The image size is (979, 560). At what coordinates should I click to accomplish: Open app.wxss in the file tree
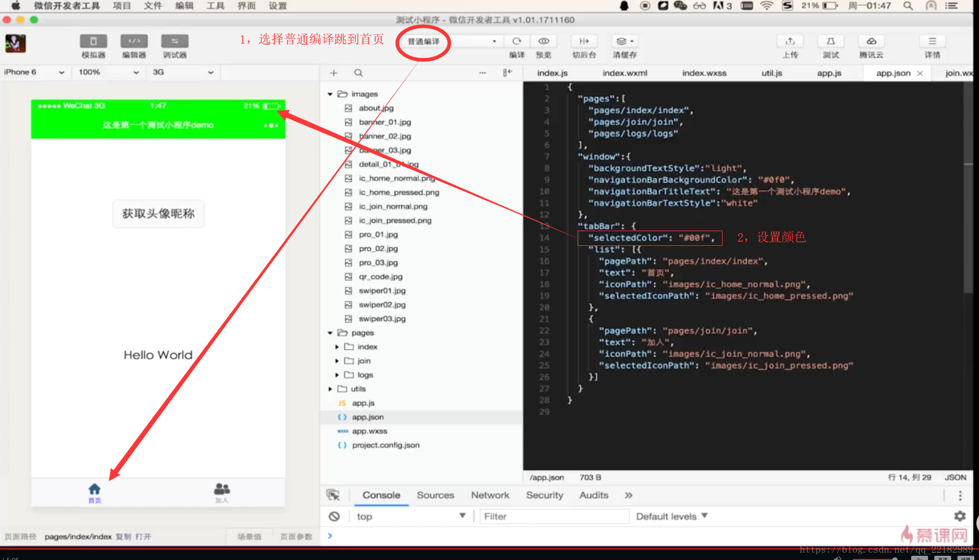pyautogui.click(x=369, y=431)
